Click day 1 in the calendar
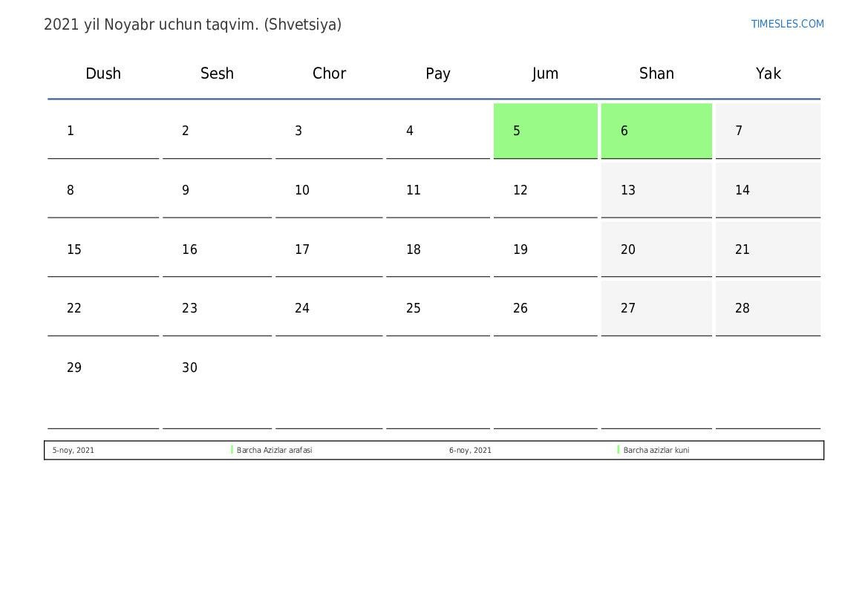This screenshot has height=614, width=868. coord(103,131)
